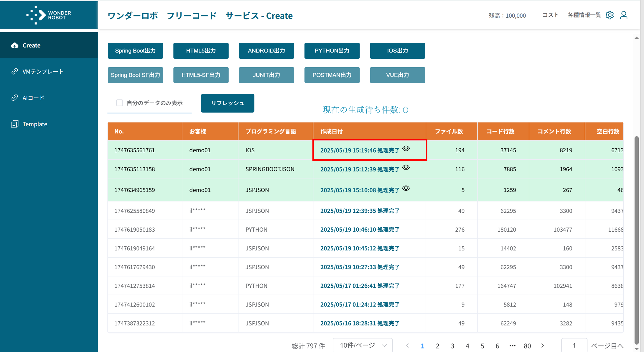Click the プログラミング言語 column header
The width and height of the screenshot is (644, 352).
coord(276,131)
